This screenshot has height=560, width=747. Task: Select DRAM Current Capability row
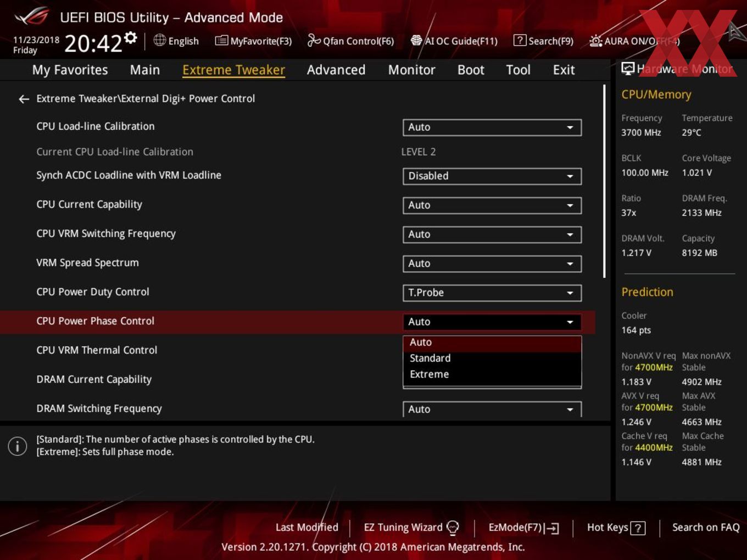tap(94, 379)
